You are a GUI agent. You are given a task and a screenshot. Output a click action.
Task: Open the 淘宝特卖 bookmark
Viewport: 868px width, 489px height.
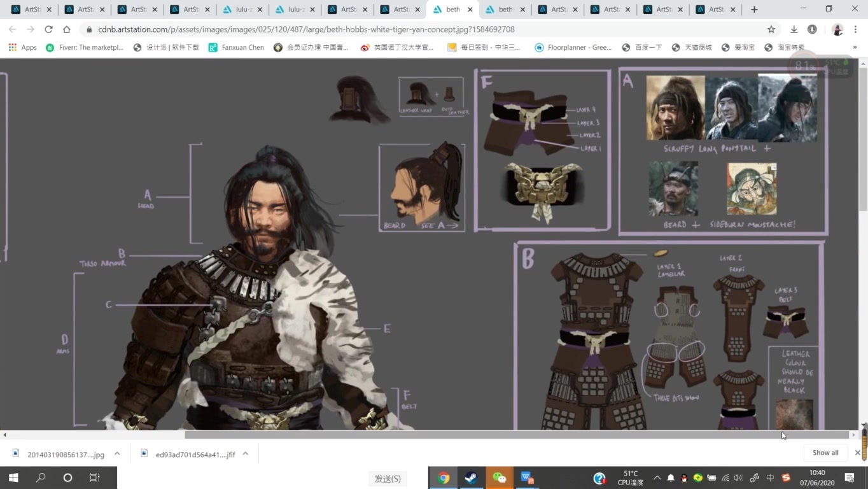click(x=785, y=47)
